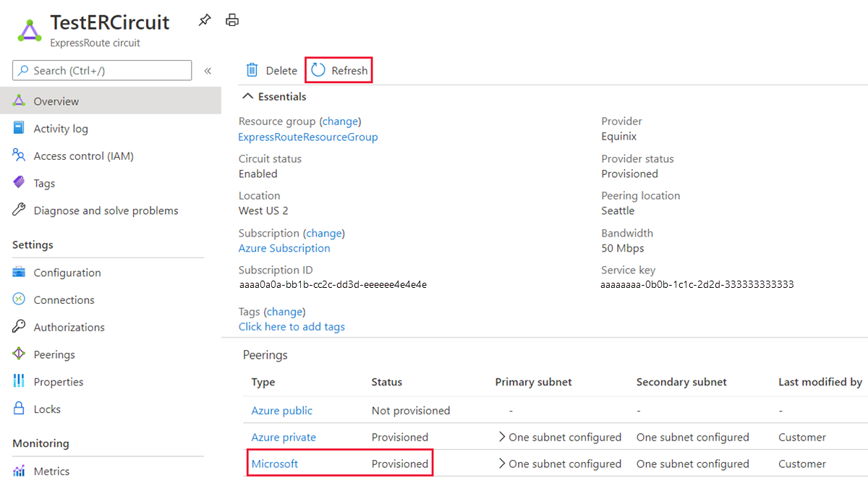The width and height of the screenshot is (868, 486).
Task: Click the Refresh button
Action: pyautogui.click(x=339, y=69)
